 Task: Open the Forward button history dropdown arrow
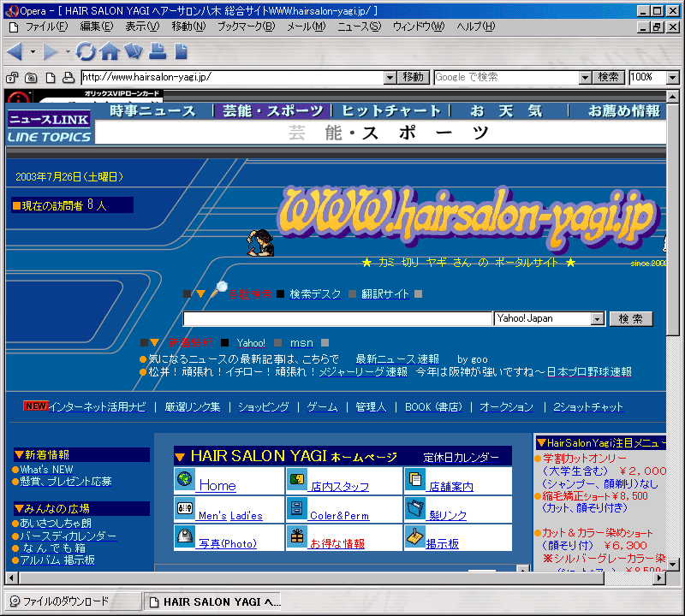pos(68,52)
